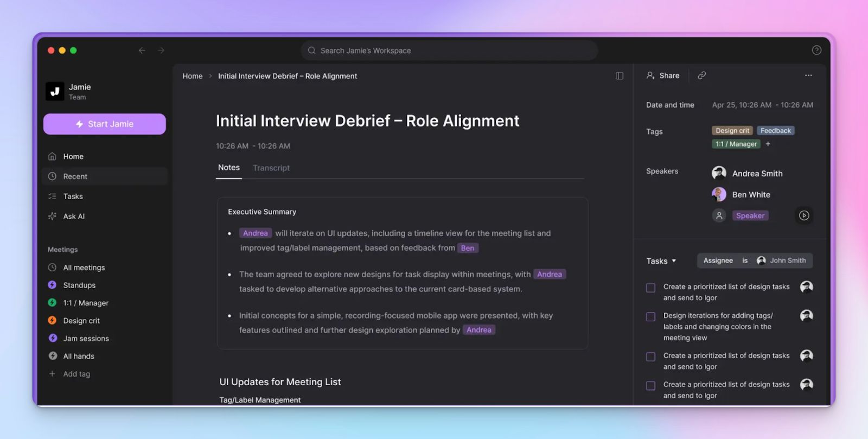The height and width of the screenshot is (439, 868).
Task: Switch to the Transcript tab
Action: point(271,168)
